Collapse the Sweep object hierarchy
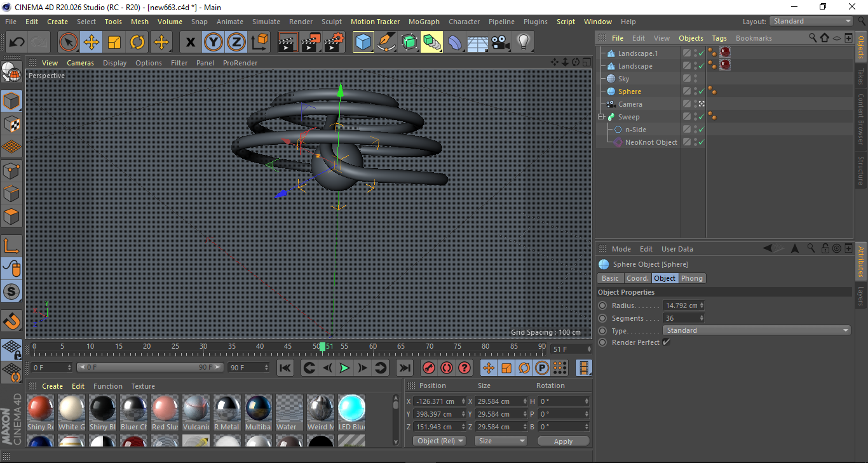 pos(601,117)
